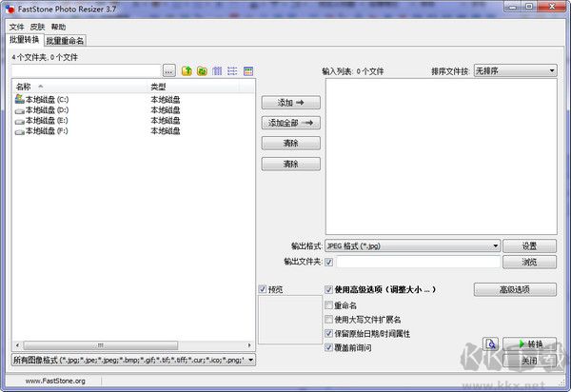Open the 皮肤 menu
571x392 pixels.
(x=37, y=27)
